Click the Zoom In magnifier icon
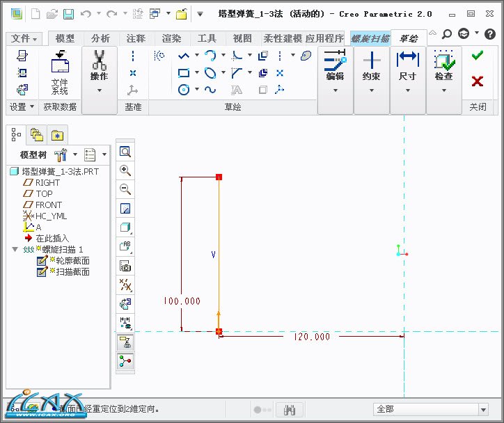 [x=125, y=170]
